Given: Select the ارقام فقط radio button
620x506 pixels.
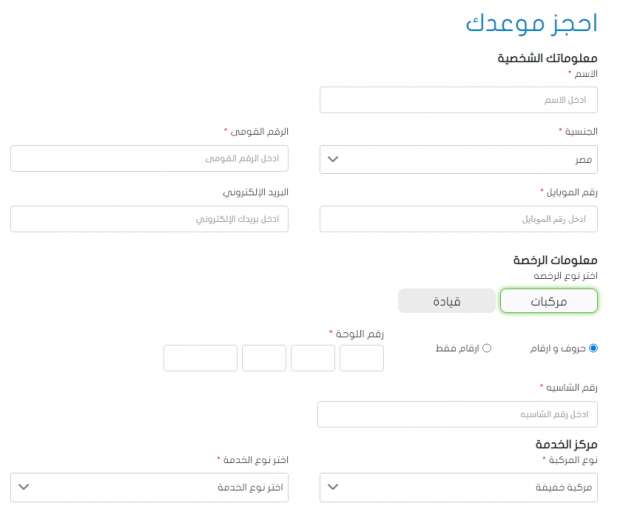Looking at the screenshot, I should coord(487,348).
